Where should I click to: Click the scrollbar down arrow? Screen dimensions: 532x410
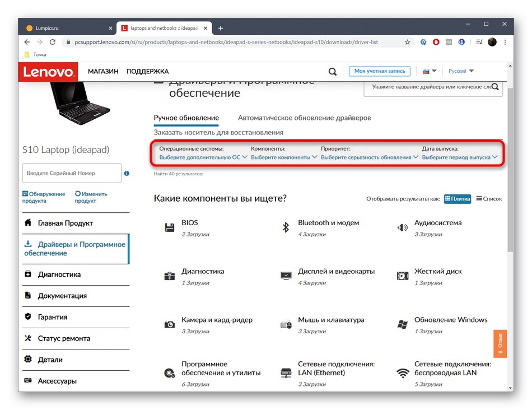[510, 388]
